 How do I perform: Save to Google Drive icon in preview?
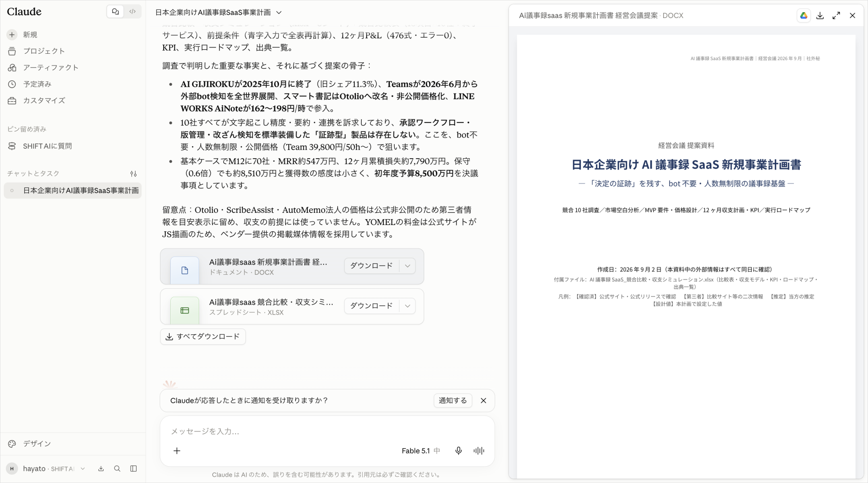[x=804, y=15]
